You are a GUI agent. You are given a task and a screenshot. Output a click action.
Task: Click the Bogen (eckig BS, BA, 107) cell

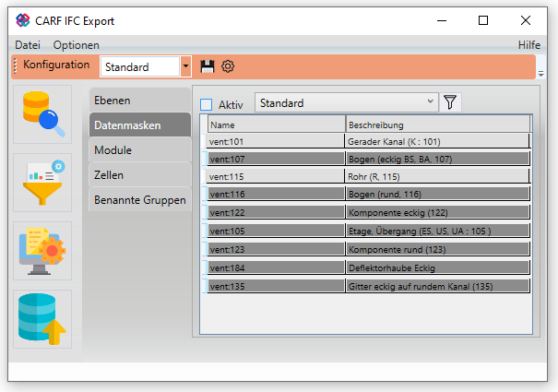pos(438,159)
